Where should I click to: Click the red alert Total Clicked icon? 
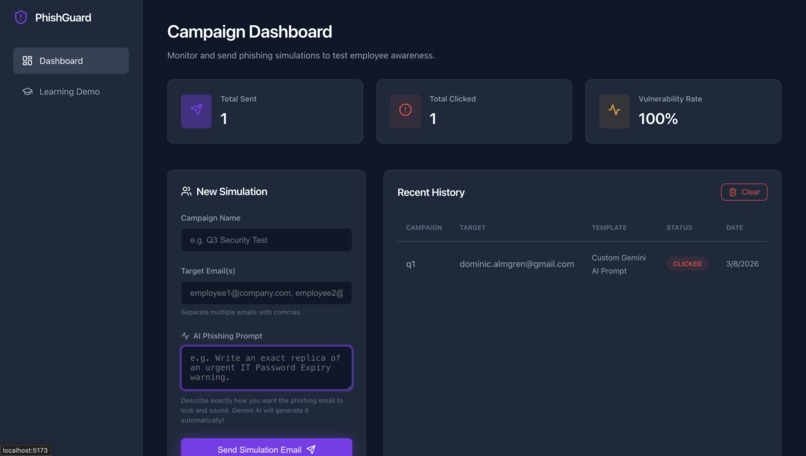click(x=405, y=111)
